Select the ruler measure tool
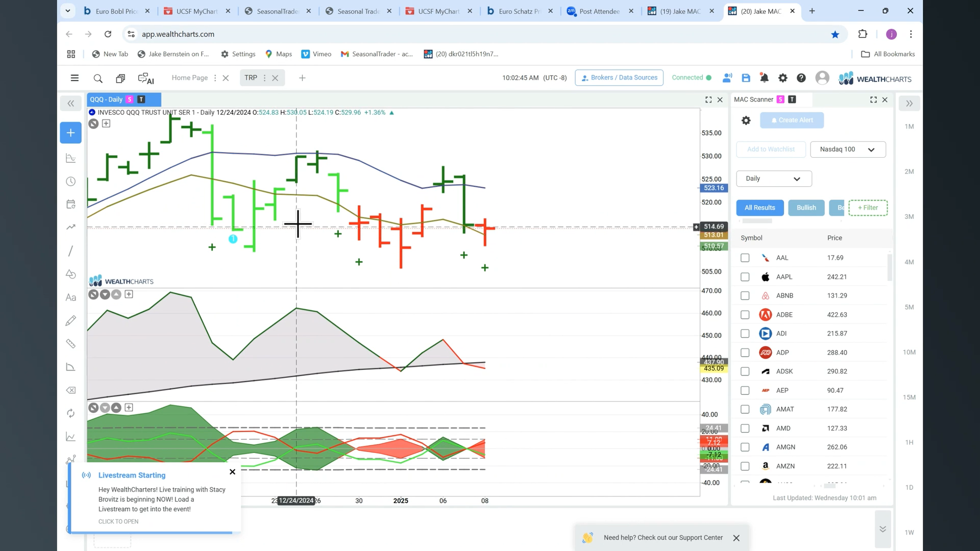Image resolution: width=980 pixels, height=551 pixels. click(x=71, y=344)
